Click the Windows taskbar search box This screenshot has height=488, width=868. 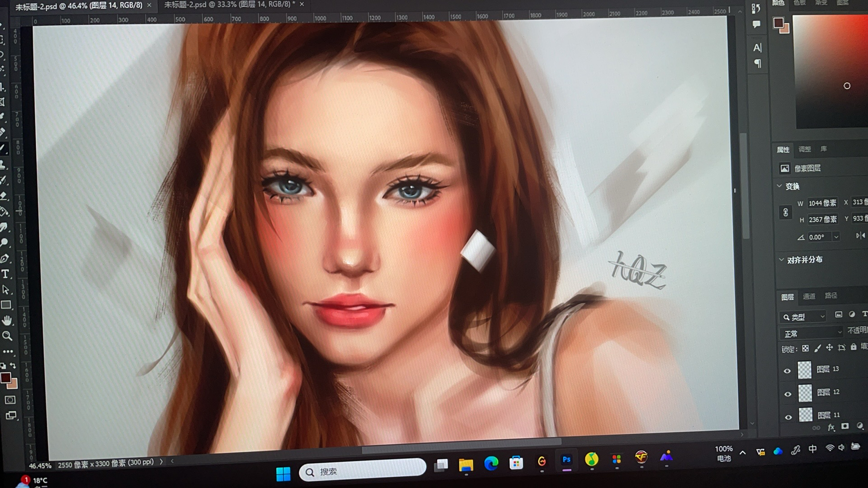pyautogui.click(x=363, y=472)
